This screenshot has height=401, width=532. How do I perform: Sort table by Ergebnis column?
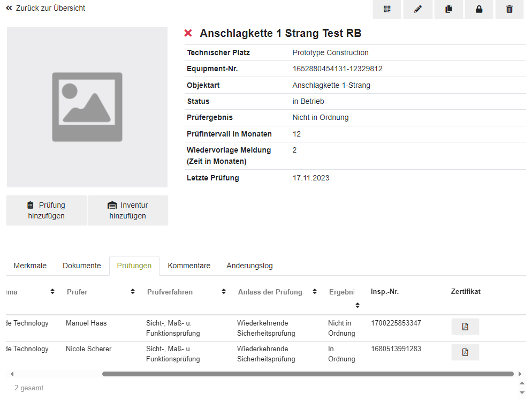pyautogui.click(x=357, y=305)
